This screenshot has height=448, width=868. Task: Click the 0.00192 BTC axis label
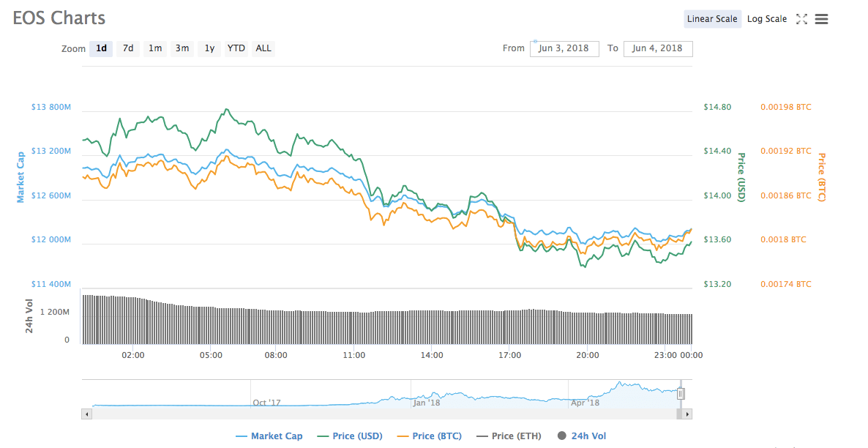pos(786,151)
